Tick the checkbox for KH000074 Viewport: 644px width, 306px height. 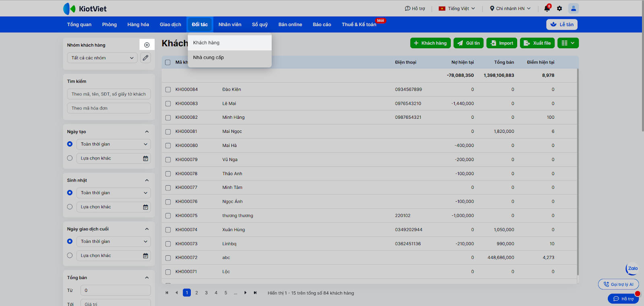pos(168,230)
